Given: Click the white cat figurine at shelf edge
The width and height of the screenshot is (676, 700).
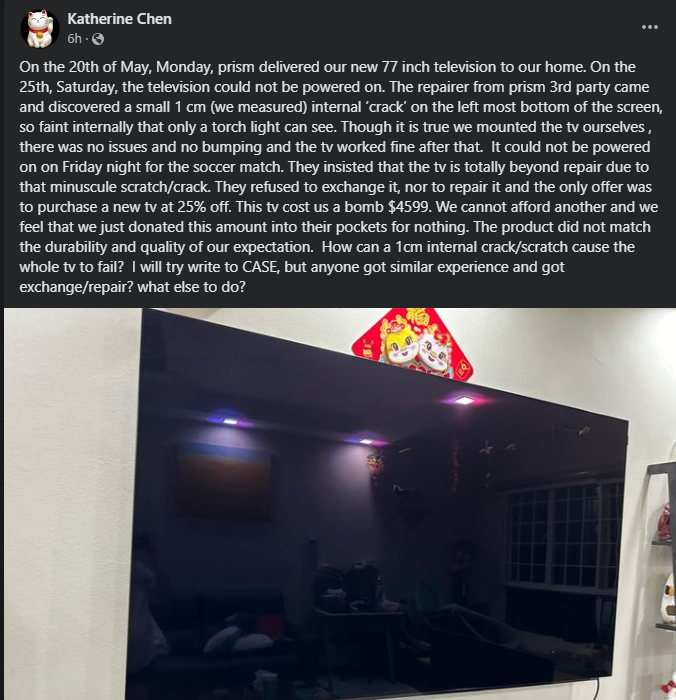Looking at the screenshot, I should tap(668, 598).
